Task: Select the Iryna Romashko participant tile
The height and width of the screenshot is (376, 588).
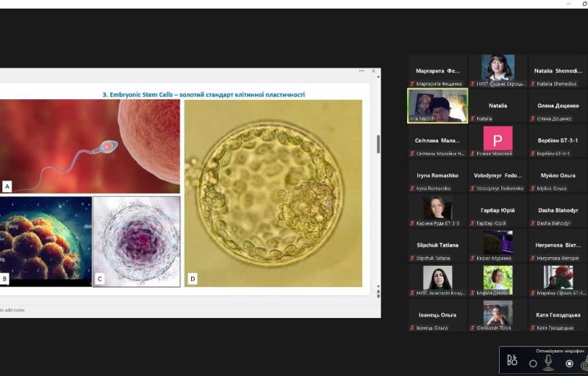Action: [x=437, y=176]
